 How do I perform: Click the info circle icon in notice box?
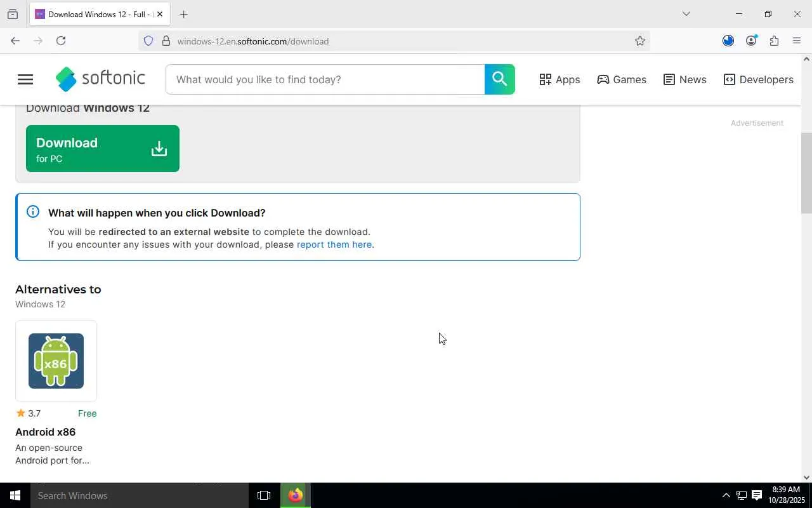pyautogui.click(x=33, y=212)
